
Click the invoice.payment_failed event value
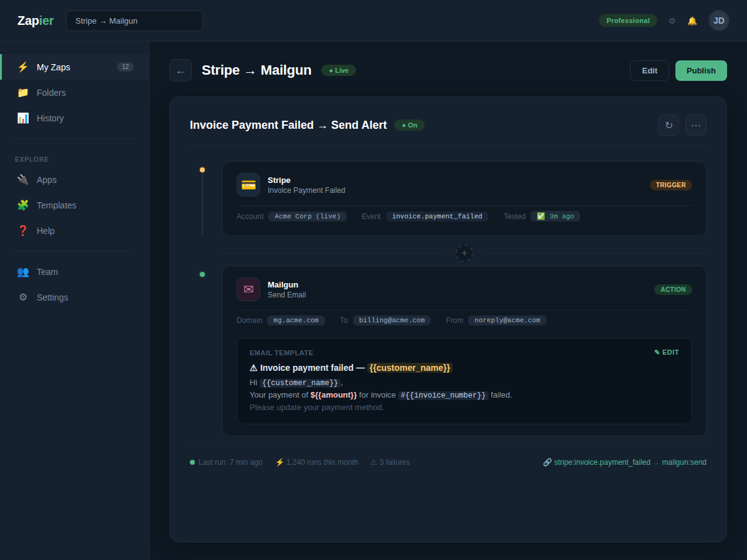point(437,217)
